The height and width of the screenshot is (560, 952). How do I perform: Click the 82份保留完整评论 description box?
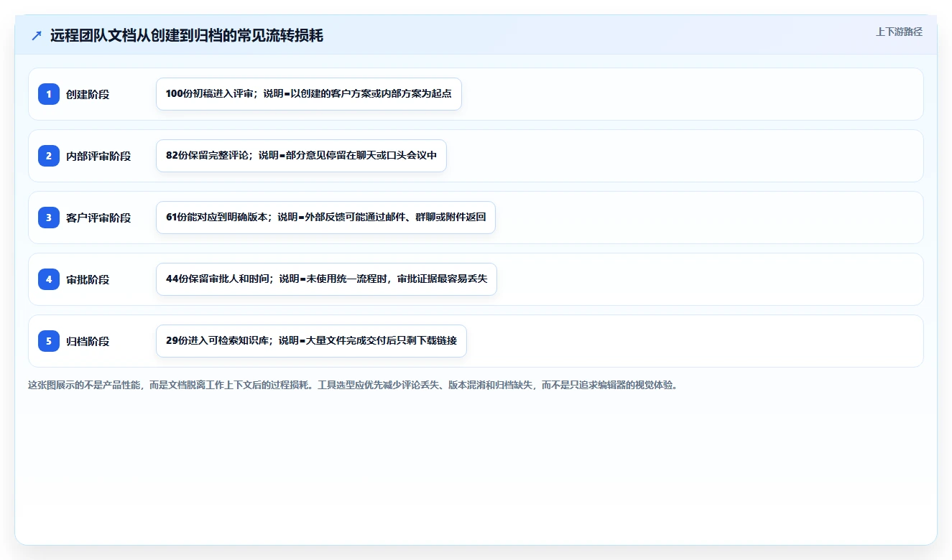click(x=301, y=156)
